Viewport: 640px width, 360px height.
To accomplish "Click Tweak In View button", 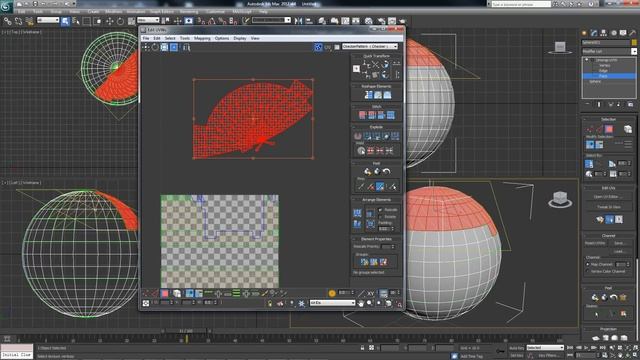I will click(x=609, y=207).
